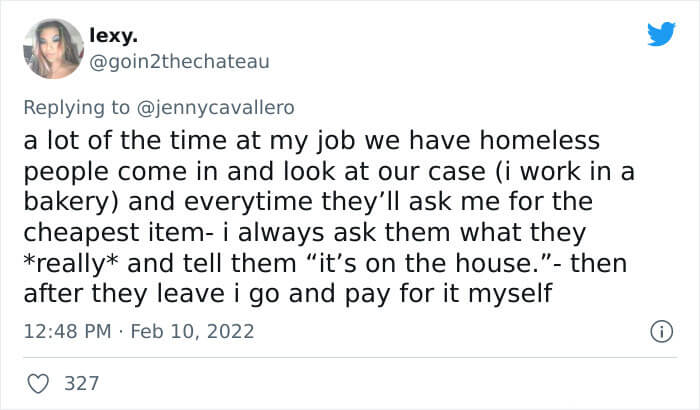The height and width of the screenshot is (410, 700).
Task: Click the display name lexy.
Action: [113, 35]
